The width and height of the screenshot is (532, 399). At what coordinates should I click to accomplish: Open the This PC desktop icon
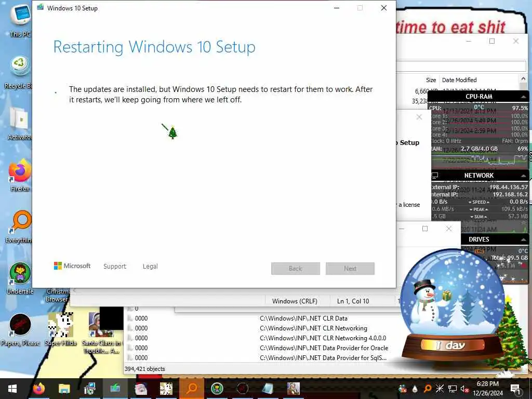20,19
